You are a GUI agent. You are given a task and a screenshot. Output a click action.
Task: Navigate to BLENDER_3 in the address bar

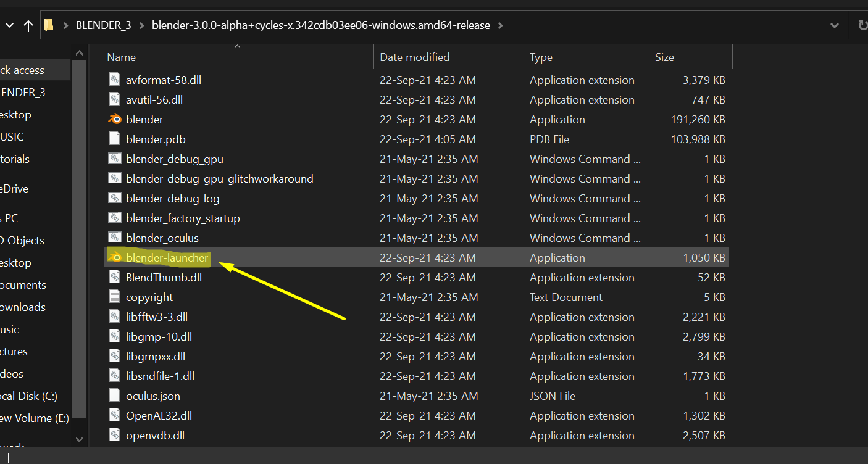tap(103, 25)
